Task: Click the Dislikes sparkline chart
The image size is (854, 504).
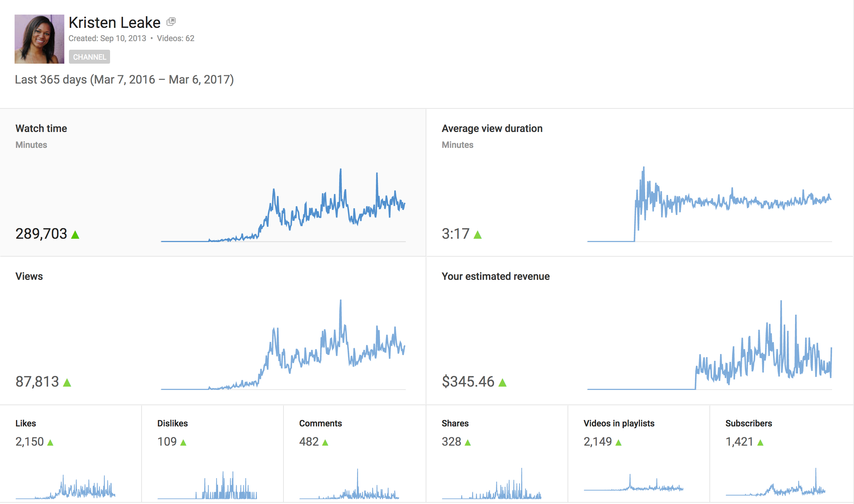Action: [208, 485]
